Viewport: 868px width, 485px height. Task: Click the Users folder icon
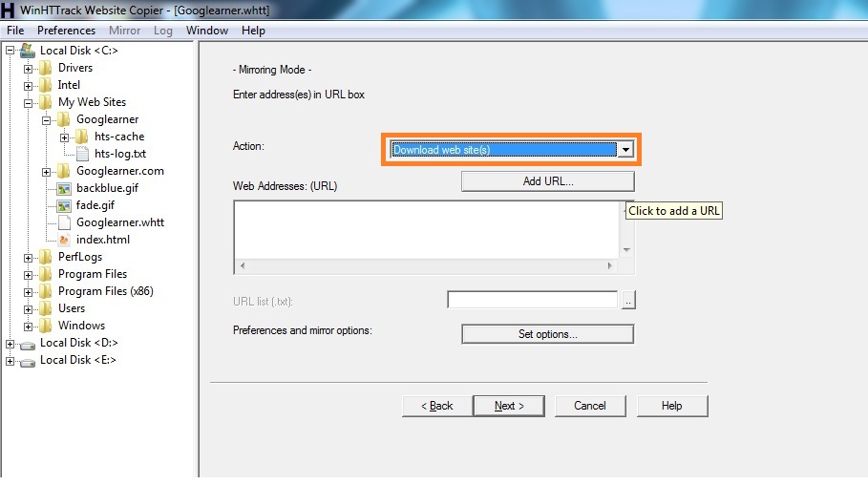click(x=46, y=308)
